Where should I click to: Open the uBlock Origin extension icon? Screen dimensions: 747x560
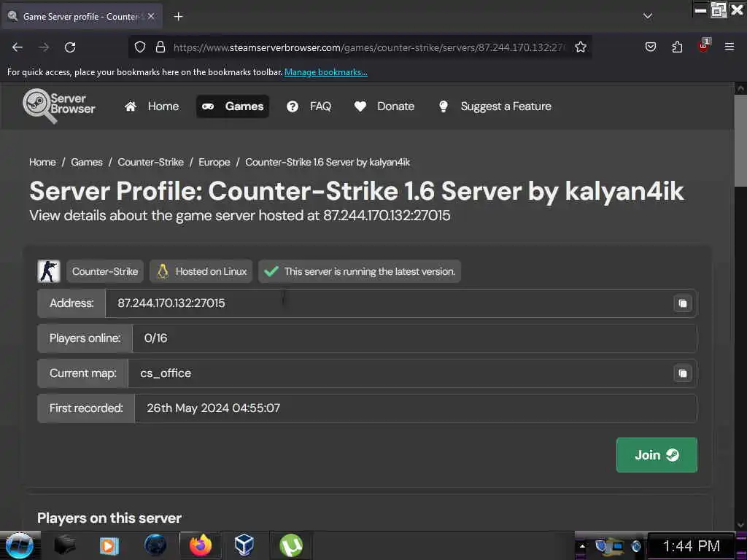703,46
